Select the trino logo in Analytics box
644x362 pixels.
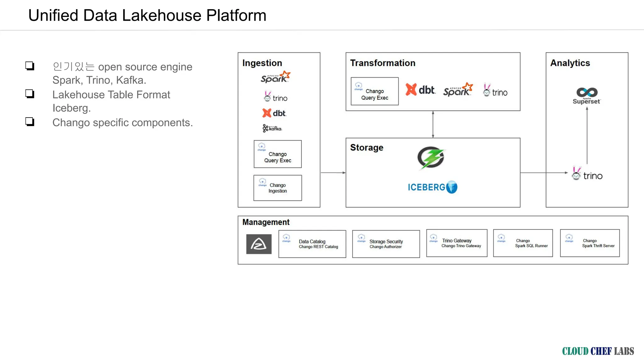point(587,173)
